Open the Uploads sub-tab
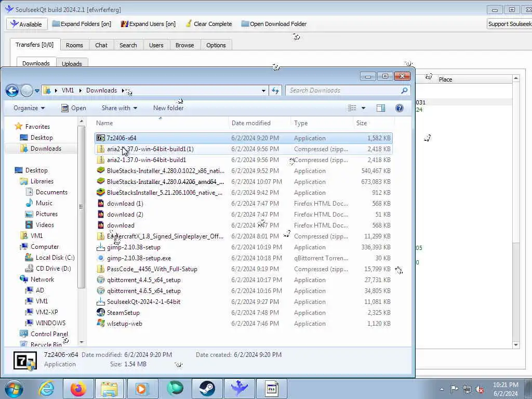Image resolution: width=532 pixels, height=399 pixels. pos(72,63)
